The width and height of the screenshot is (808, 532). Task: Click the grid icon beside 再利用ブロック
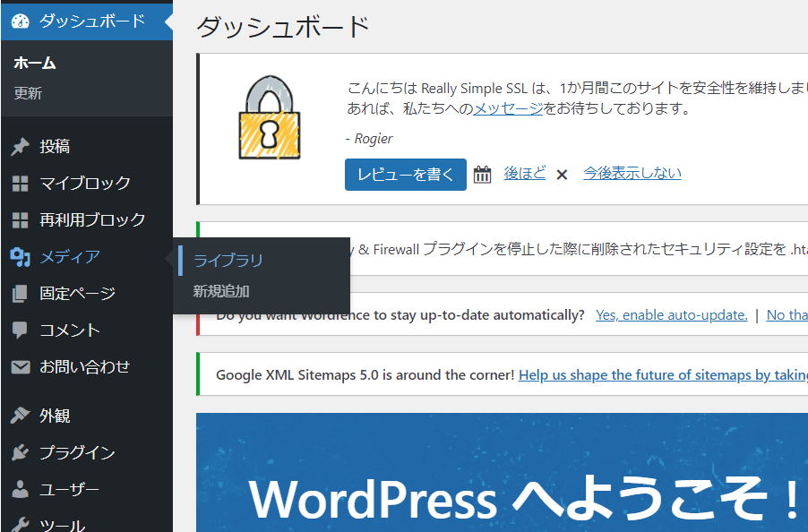click(x=21, y=220)
